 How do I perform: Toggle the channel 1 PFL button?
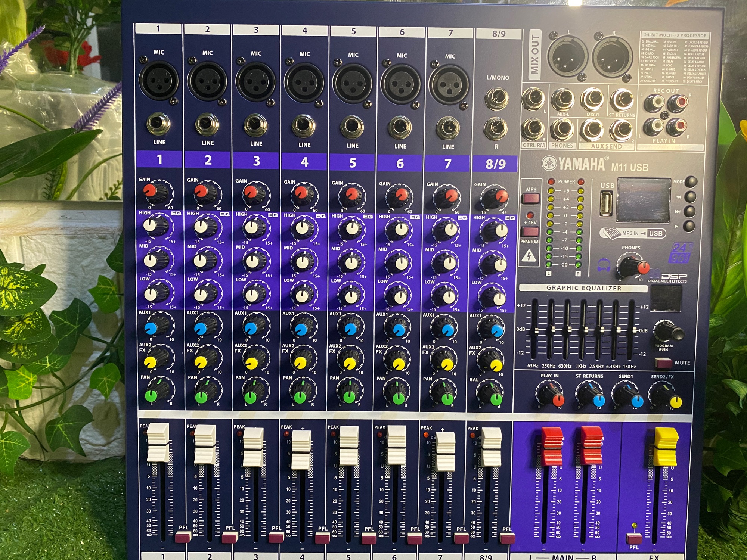(183, 536)
